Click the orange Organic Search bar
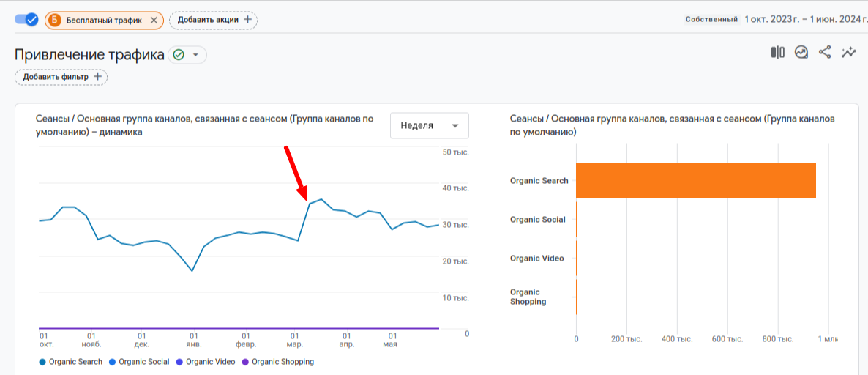This screenshot has width=868, height=375. [695, 180]
